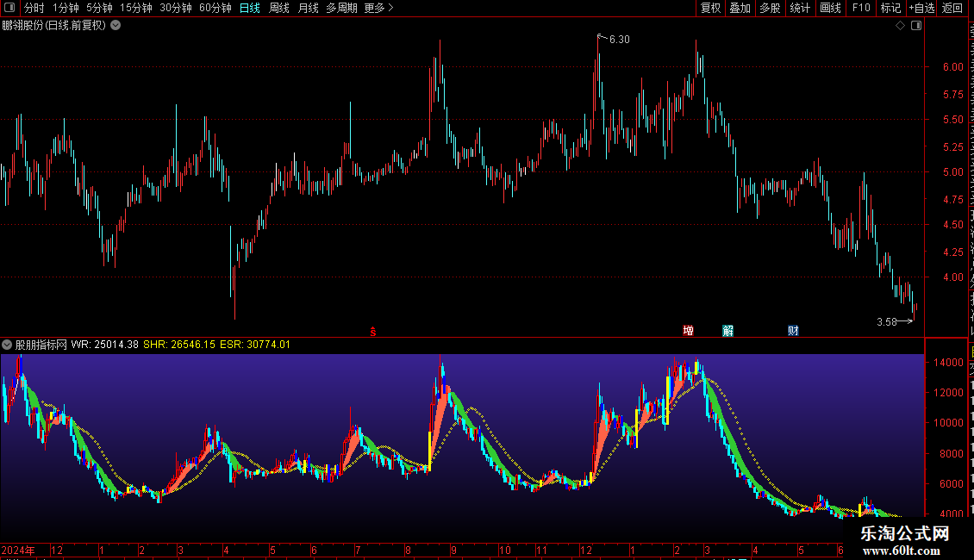Viewport: 974px width, 560px height.
Task: Click the 返回 back button
Action: click(x=952, y=8)
